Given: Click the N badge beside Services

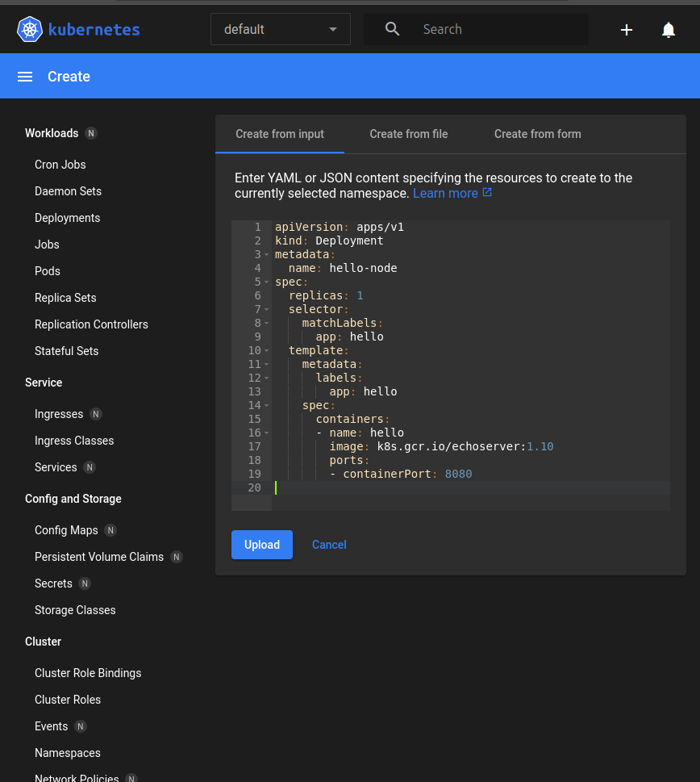Looking at the screenshot, I should click(90, 467).
